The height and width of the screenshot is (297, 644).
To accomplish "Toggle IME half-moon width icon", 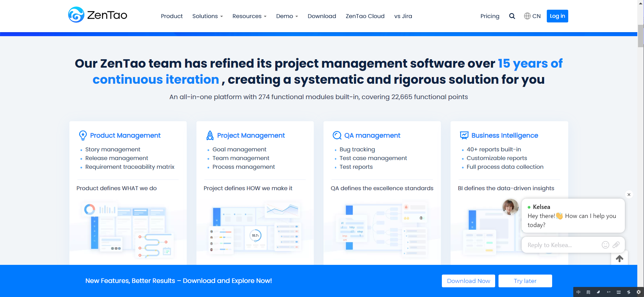I will (x=598, y=292).
